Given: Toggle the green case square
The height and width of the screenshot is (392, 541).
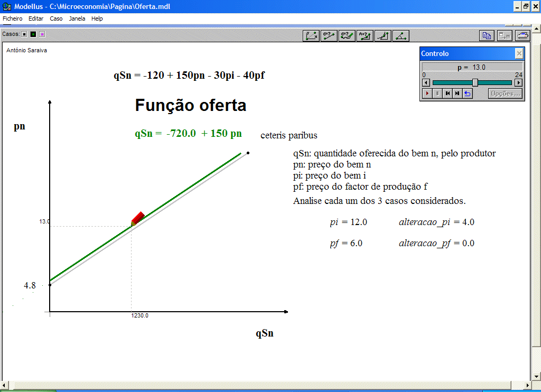Looking at the screenshot, I should (33, 34).
